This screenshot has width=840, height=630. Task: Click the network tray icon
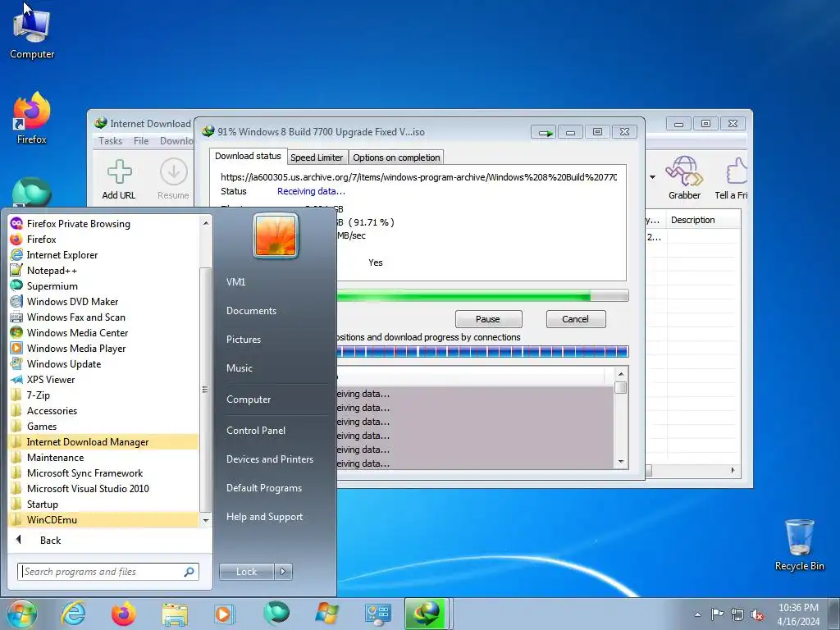[737, 614]
